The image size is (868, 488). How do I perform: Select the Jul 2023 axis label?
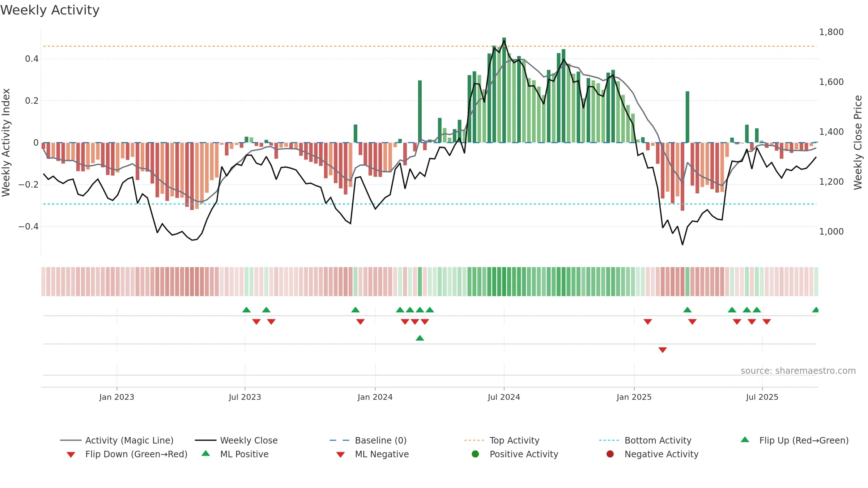[245, 397]
